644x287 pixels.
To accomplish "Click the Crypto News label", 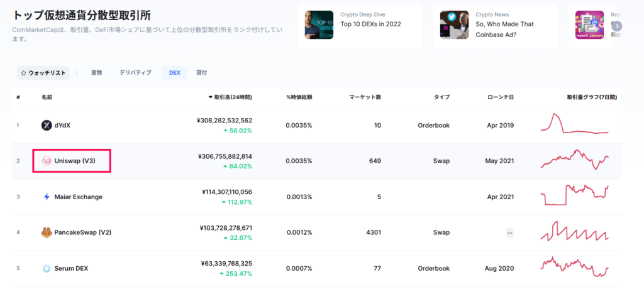I will [x=491, y=14].
